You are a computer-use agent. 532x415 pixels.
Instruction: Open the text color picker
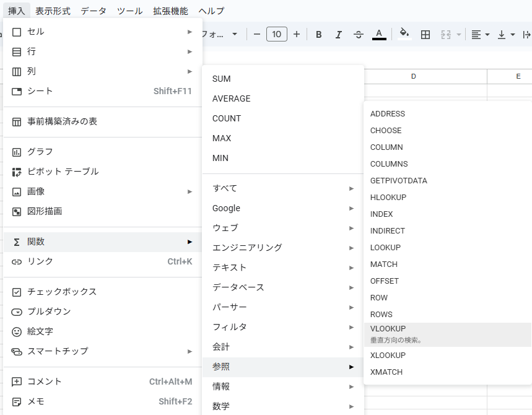pos(379,34)
